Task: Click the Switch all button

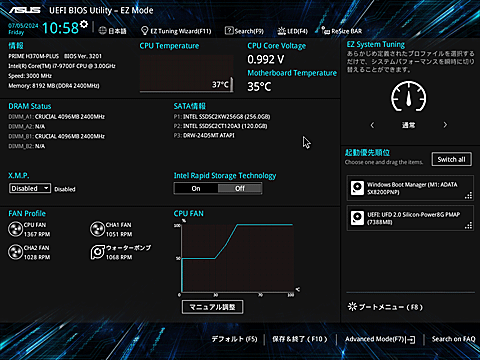Action: 451,159
